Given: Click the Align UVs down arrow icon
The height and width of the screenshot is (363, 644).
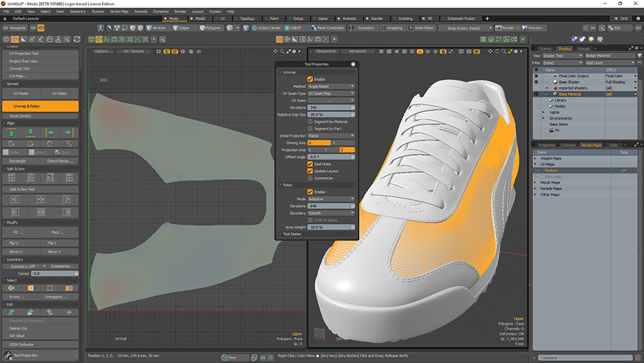Looking at the screenshot, I should (x=31, y=132).
